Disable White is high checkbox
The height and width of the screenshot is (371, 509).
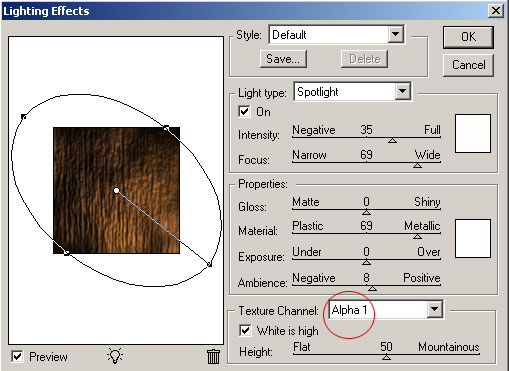pos(245,330)
